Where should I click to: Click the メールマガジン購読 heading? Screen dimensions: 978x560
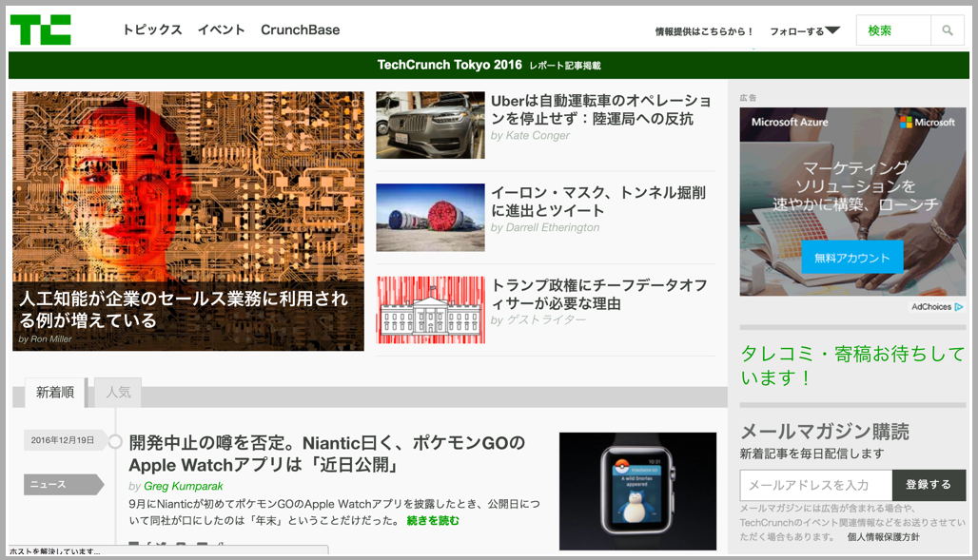click(x=825, y=432)
